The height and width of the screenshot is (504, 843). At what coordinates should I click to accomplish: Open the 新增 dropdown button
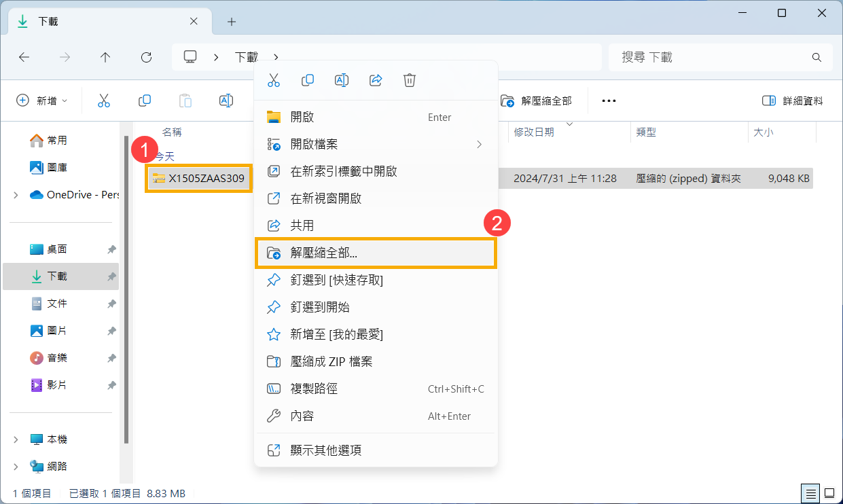[x=42, y=101]
